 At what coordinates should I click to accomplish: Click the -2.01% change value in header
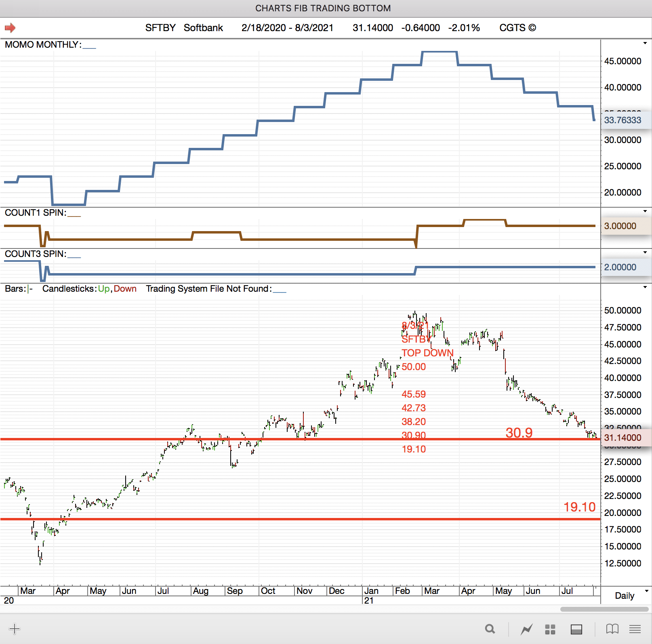pyautogui.click(x=464, y=28)
